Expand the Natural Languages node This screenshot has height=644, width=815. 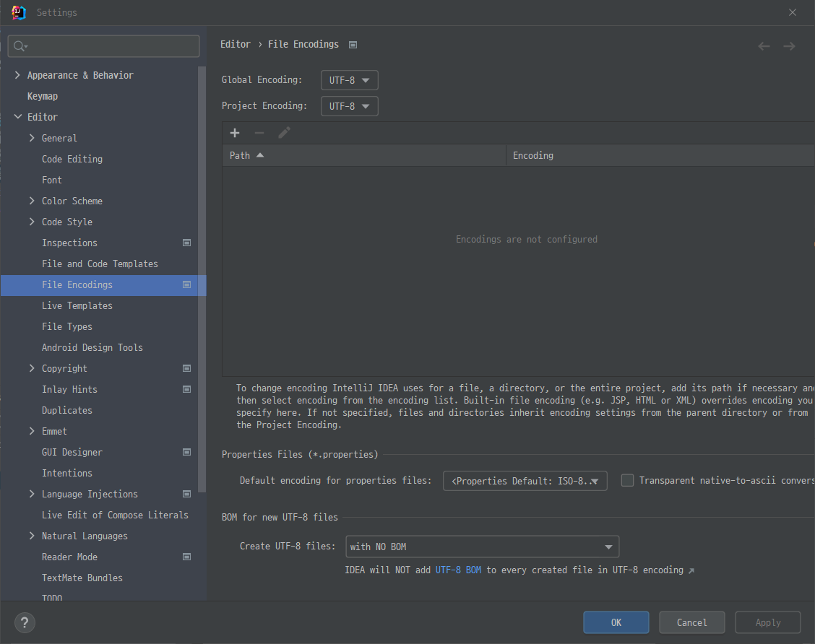(32, 536)
